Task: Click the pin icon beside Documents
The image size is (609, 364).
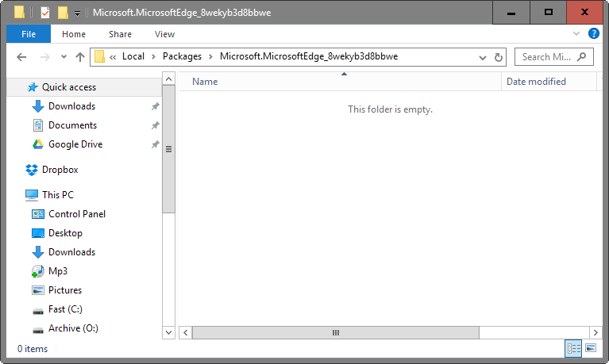Action: (156, 125)
